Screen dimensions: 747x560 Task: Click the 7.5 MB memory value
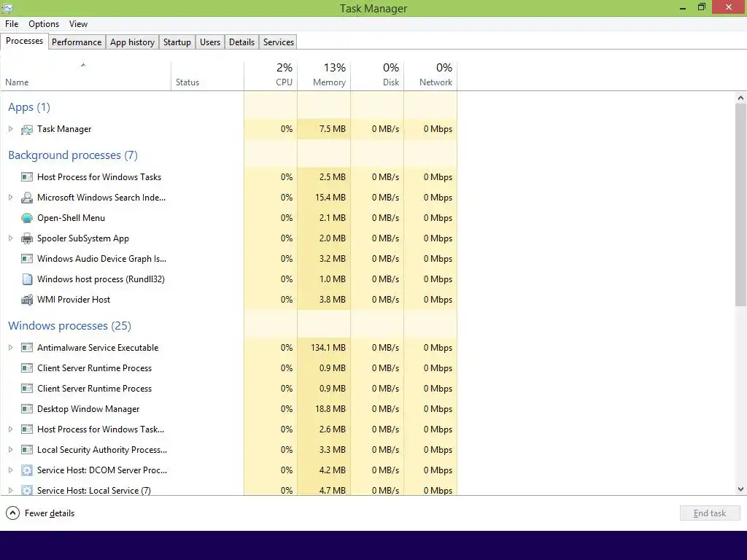click(333, 129)
